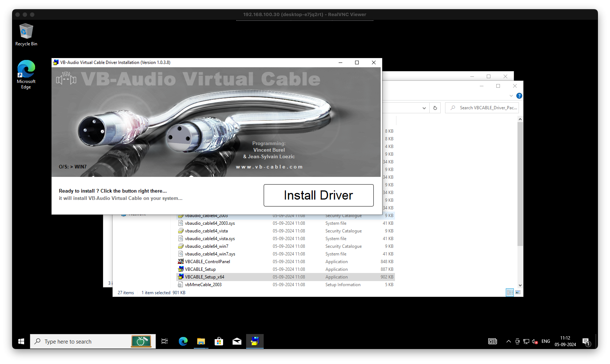Click Help icon in File Explorer
The height and width of the screenshot is (364, 610).
point(519,96)
